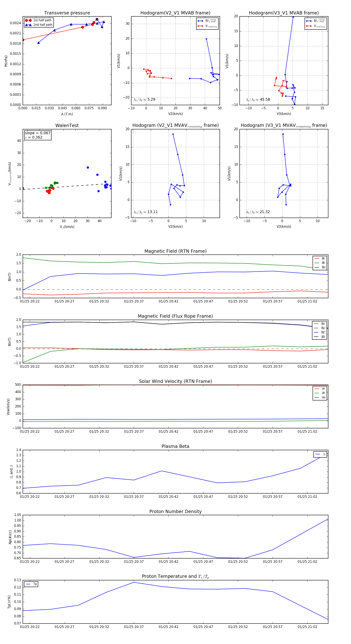351x644 pixels.
Task: Select the "By'" legend entry
Action: coord(320,328)
